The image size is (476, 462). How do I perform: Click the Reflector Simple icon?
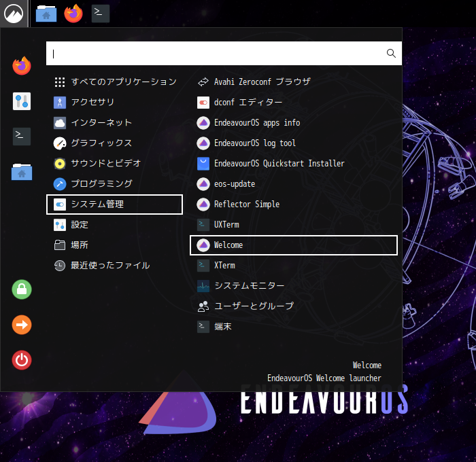point(203,205)
